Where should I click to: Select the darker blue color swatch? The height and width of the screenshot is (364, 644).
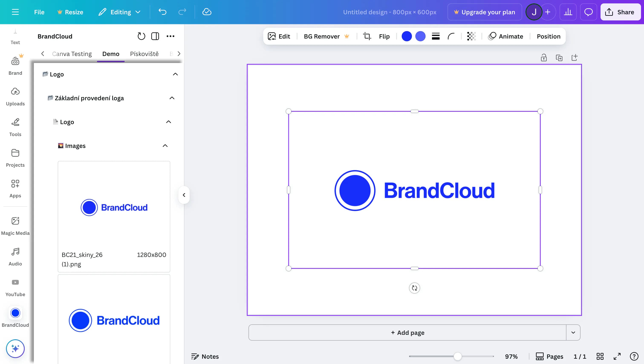click(x=407, y=36)
